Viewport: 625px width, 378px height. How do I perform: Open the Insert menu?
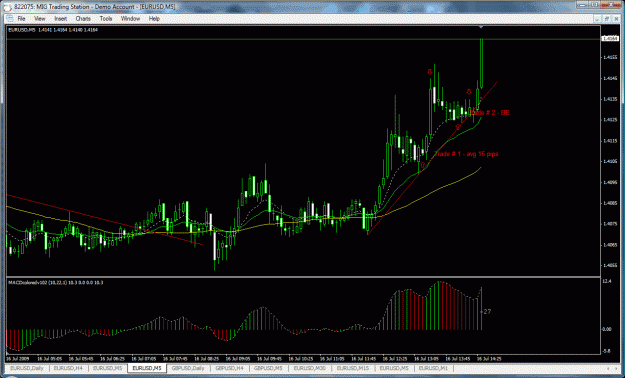(x=61, y=19)
